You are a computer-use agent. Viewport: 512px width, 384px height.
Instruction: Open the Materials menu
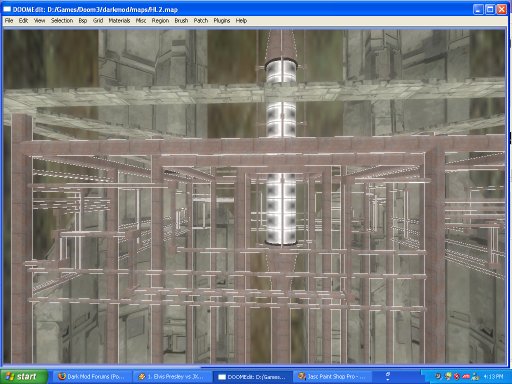[119, 21]
